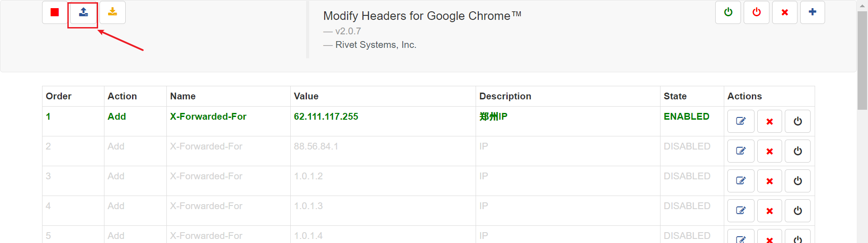Click the orange import download icon
The width and height of the screenshot is (868, 243).
[x=113, y=12]
